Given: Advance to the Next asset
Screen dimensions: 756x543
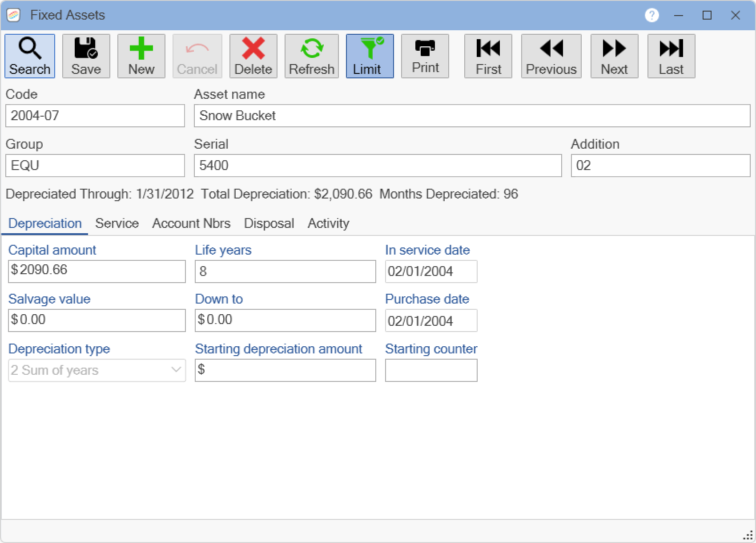Looking at the screenshot, I should [x=614, y=56].
